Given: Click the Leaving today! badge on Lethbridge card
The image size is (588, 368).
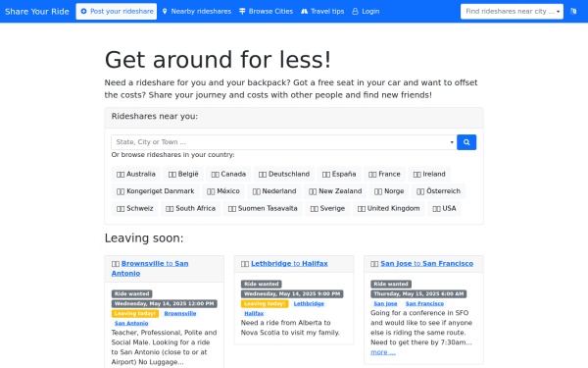Looking at the screenshot, I should pyautogui.click(x=265, y=304).
